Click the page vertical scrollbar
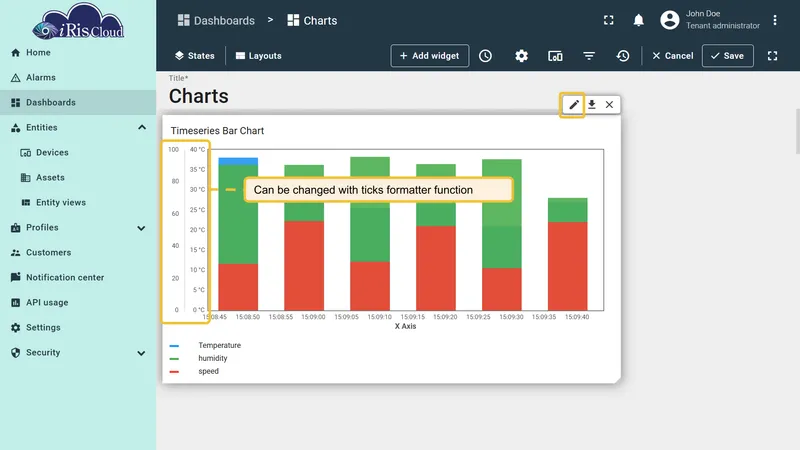 tap(797, 131)
